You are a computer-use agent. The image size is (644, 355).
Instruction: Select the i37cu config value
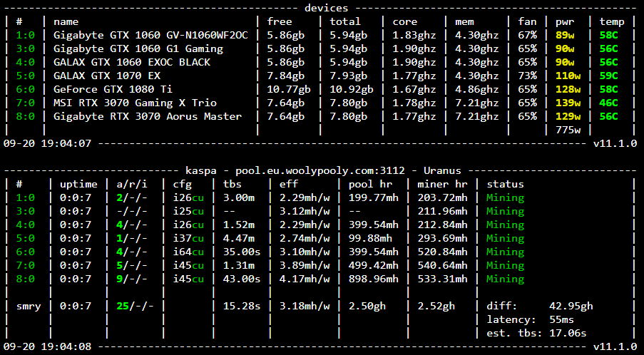[x=188, y=238]
